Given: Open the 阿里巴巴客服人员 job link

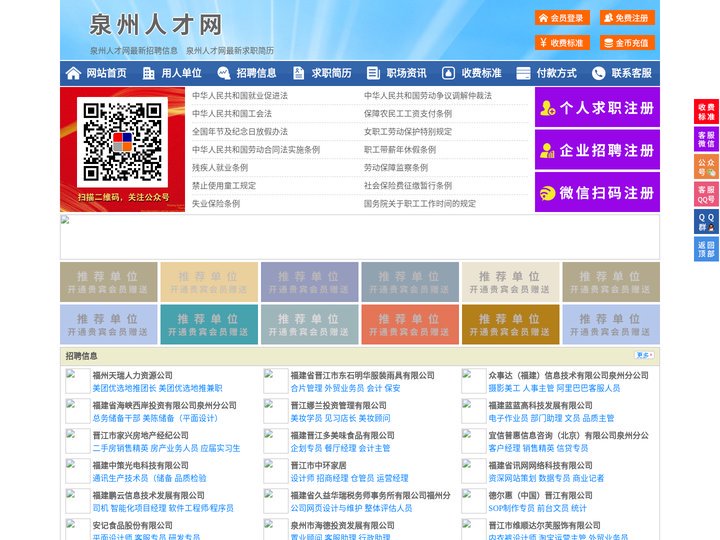Looking at the screenshot, I should 588,388.
